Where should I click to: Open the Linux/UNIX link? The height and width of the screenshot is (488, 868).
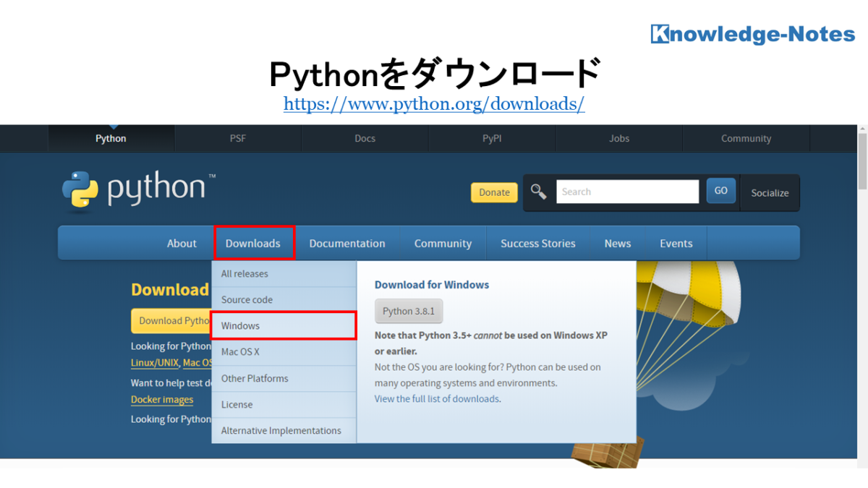[155, 363]
